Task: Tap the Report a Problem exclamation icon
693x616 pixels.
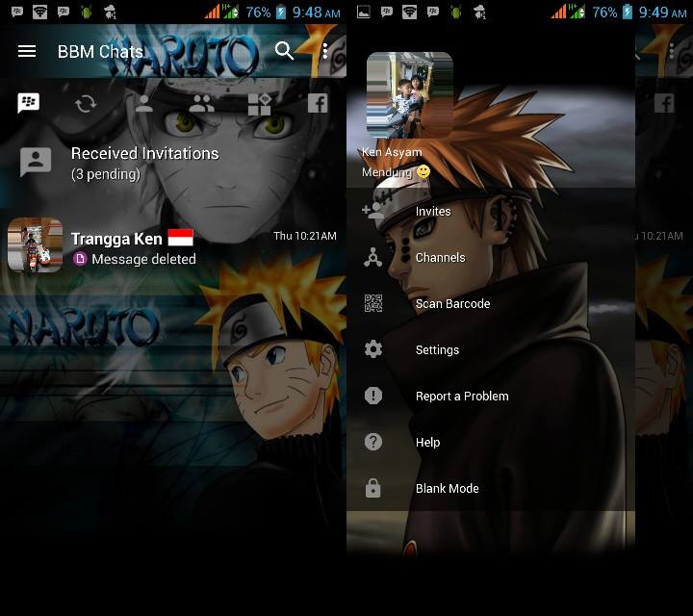Action: click(x=373, y=396)
